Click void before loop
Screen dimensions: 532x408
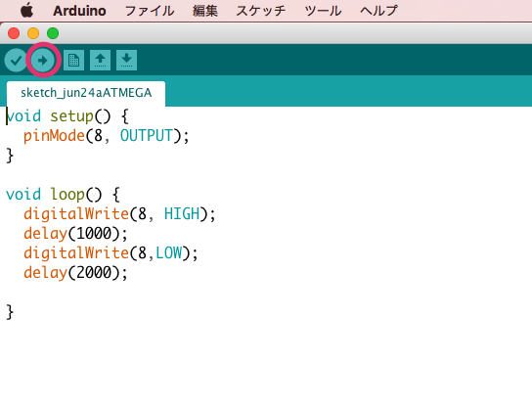(23, 195)
